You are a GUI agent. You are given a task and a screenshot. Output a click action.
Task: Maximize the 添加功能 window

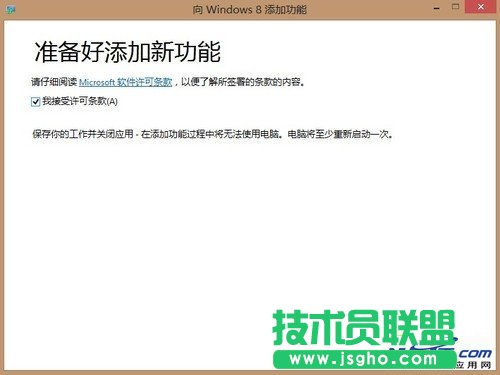[x=455, y=7]
